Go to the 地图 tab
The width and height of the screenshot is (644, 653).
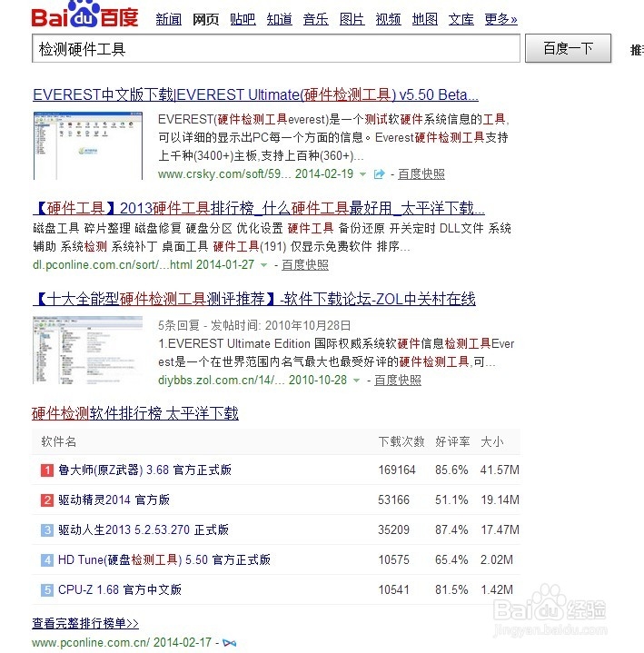[x=425, y=19]
